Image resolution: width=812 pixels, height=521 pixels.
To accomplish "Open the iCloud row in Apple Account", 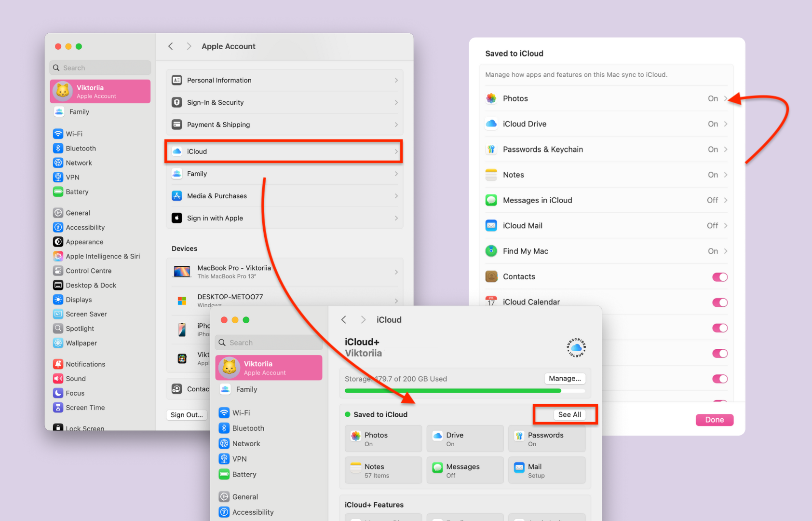I will click(284, 151).
